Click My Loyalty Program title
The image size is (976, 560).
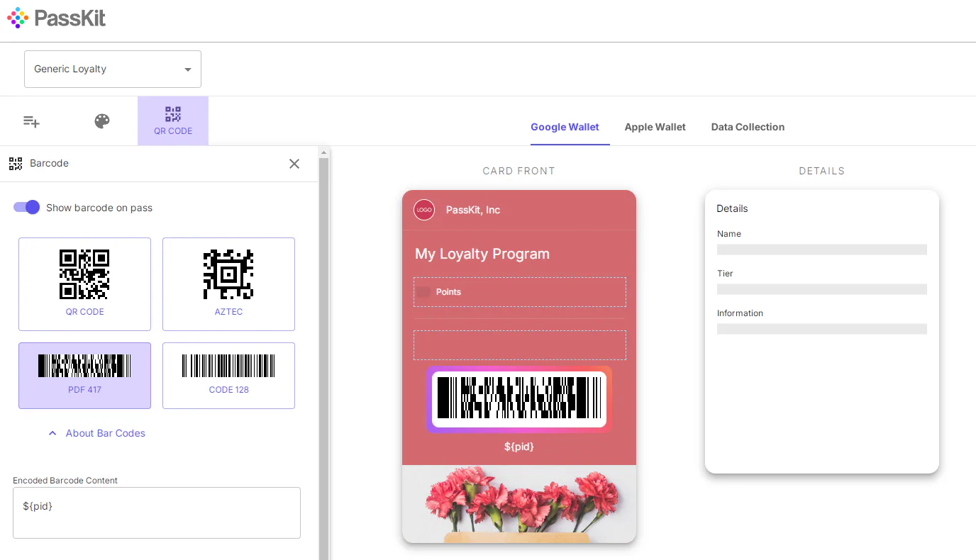pyautogui.click(x=482, y=254)
